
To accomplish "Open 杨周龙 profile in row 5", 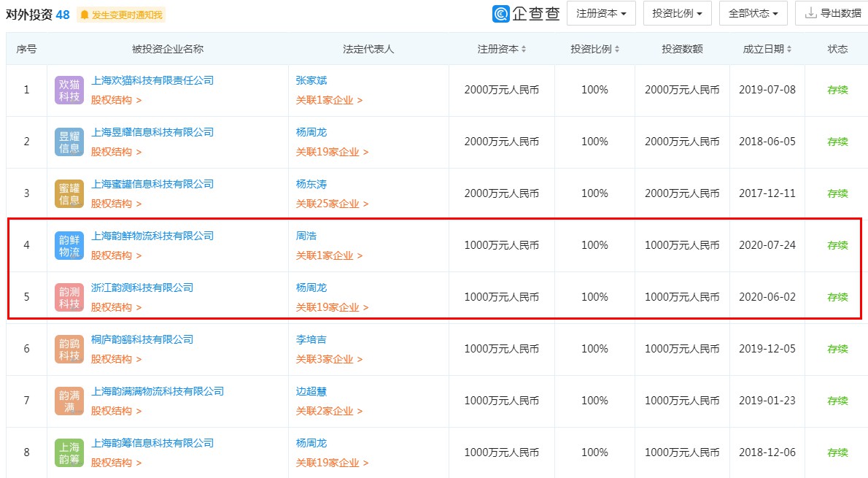I will coord(311,288).
